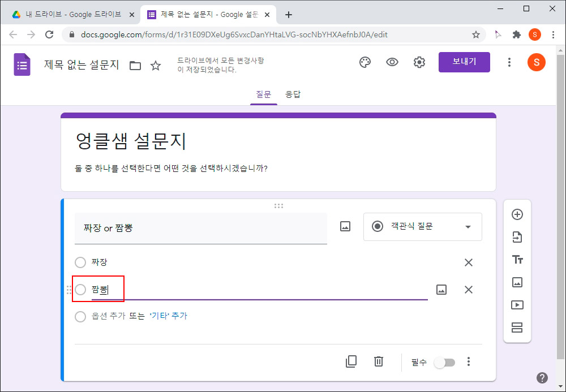Open the theme color palette customizer
Image resolution: width=566 pixels, height=392 pixels.
[365, 62]
